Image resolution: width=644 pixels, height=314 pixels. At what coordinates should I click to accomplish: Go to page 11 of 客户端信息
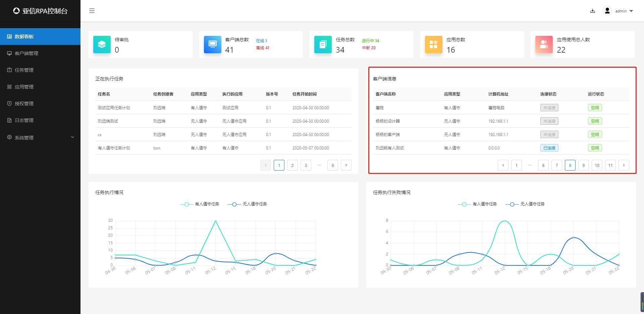[x=610, y=165]
